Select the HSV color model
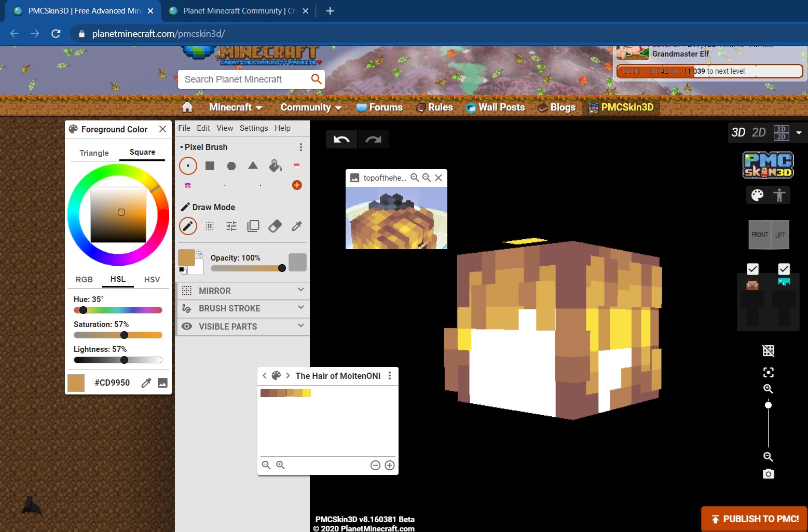Viewport: 808px width, 532px height. 152,280
